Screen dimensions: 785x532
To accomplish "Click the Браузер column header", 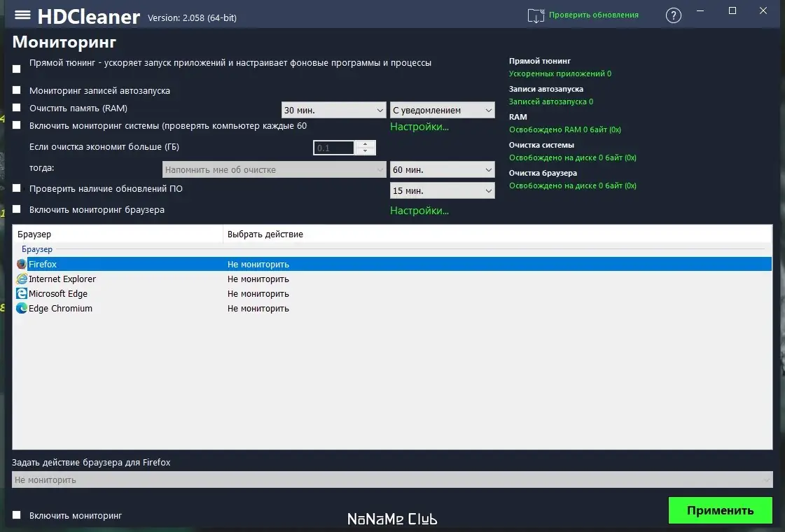I will point(118,234).
